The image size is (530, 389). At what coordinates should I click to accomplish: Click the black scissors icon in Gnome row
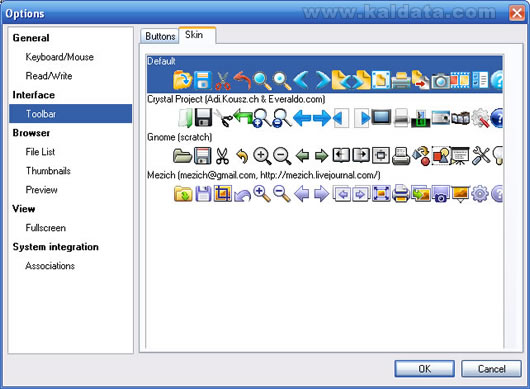(x=222, y=156)
